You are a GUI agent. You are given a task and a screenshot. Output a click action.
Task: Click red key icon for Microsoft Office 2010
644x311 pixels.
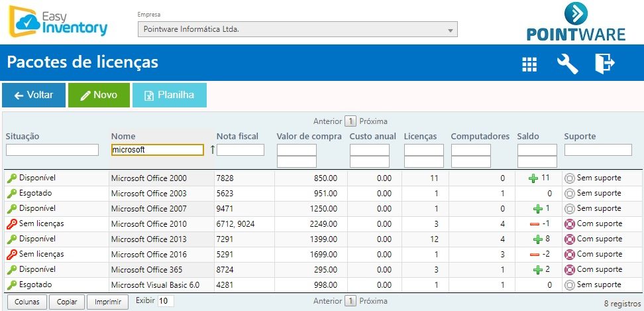pyautogui.click(x=11, y=224)
